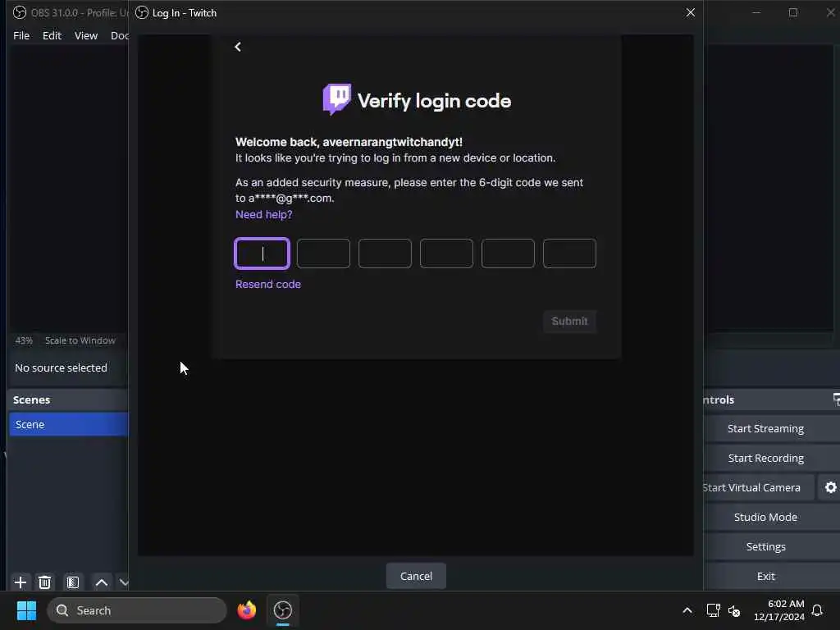The width and height of the screenshot is (840, 630).
Task: Open notification bell in taskbar
Action: point(817,610)
